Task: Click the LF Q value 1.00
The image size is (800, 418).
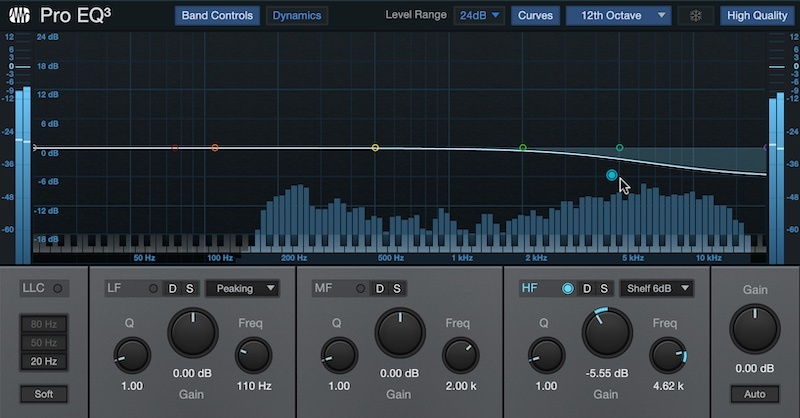Action: (x=132, y=386)
